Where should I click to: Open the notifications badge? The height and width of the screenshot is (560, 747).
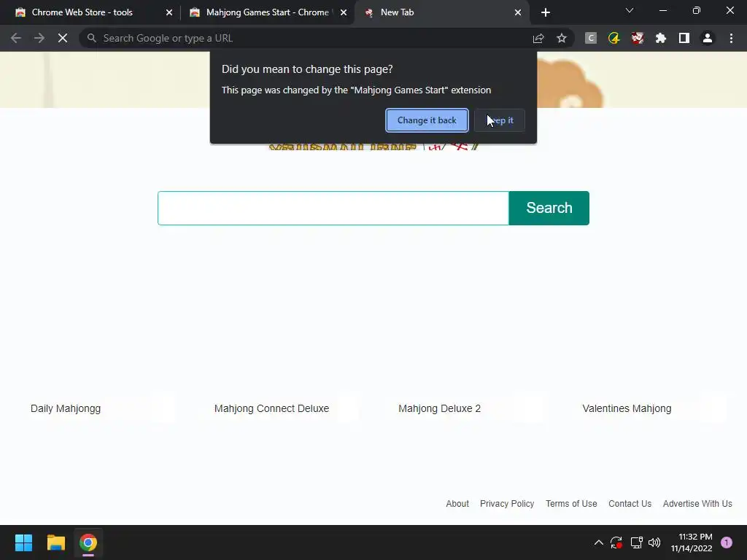point(727,542)
